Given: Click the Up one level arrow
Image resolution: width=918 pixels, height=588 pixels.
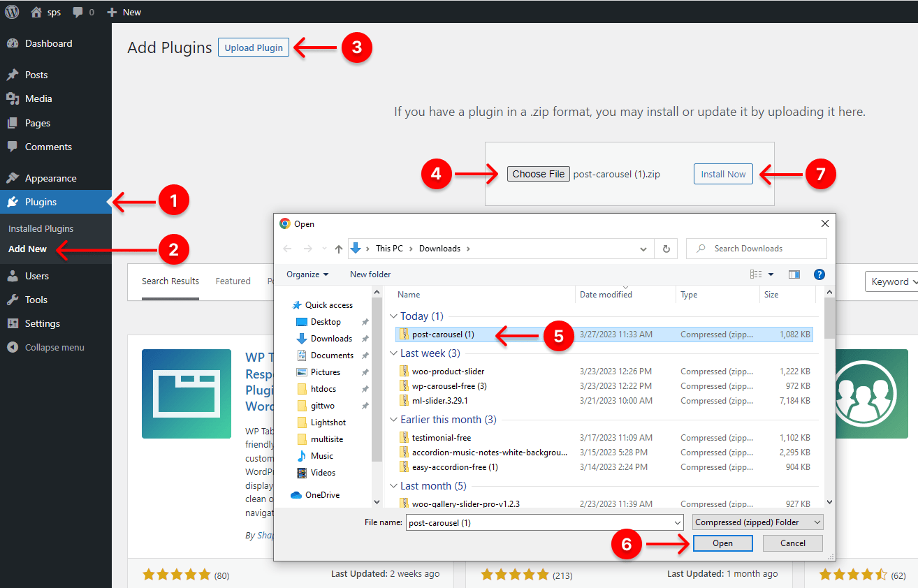Looking at the screenshot, I should [339, 249].
